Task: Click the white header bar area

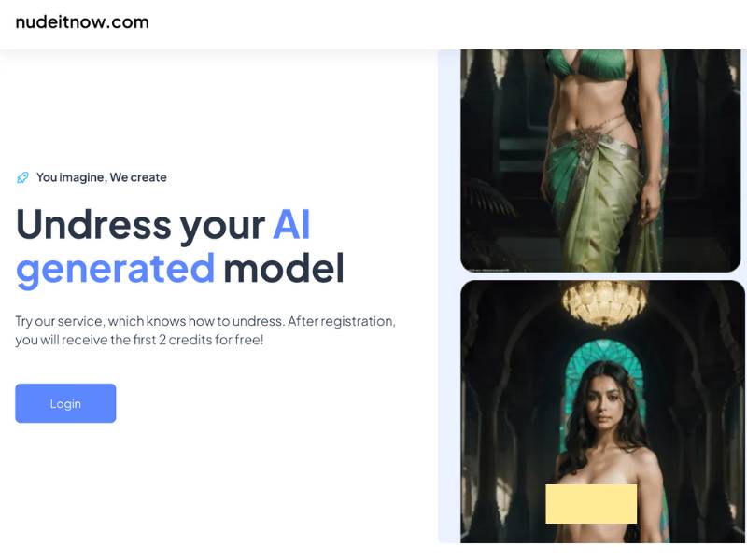Action: click(373, 24)
